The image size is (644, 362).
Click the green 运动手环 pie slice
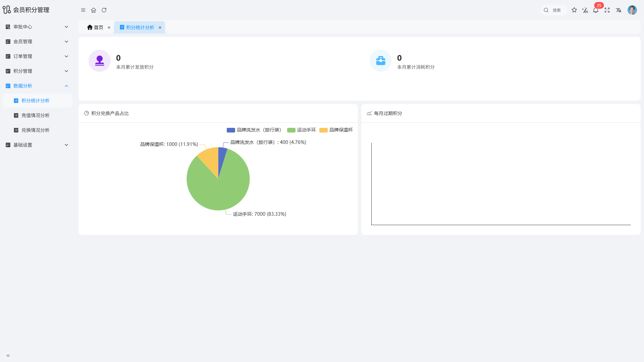[221, 191]
